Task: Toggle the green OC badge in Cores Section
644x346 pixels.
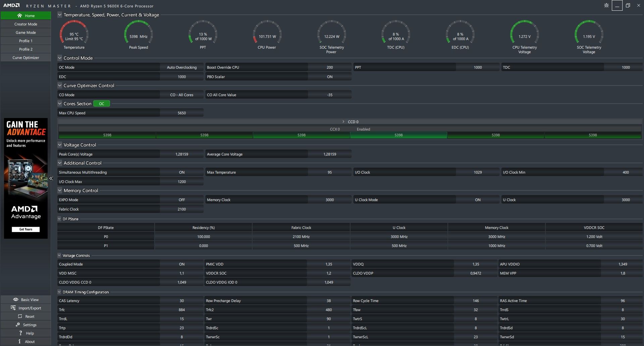Action: pyautogui.click(x=102, y=104)
